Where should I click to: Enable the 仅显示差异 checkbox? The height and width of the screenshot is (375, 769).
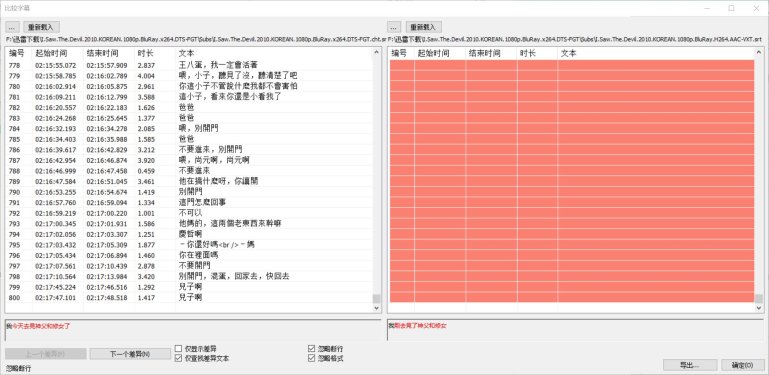click(179, 349)
